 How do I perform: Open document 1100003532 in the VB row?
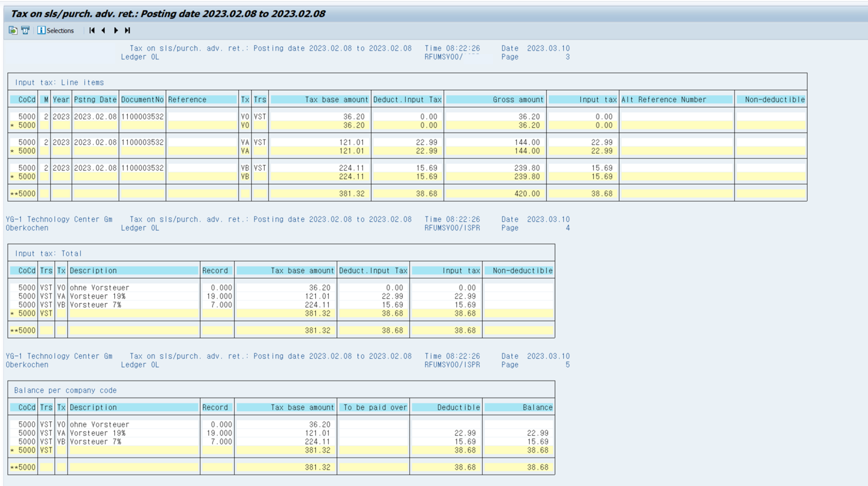[142, 168]
